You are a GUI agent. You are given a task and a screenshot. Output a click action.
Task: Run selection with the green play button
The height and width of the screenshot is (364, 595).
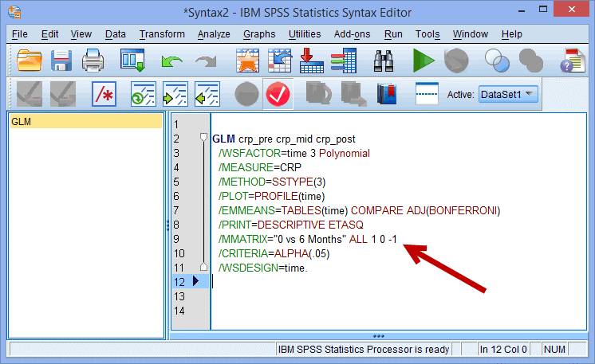click(x=424, y=61)
